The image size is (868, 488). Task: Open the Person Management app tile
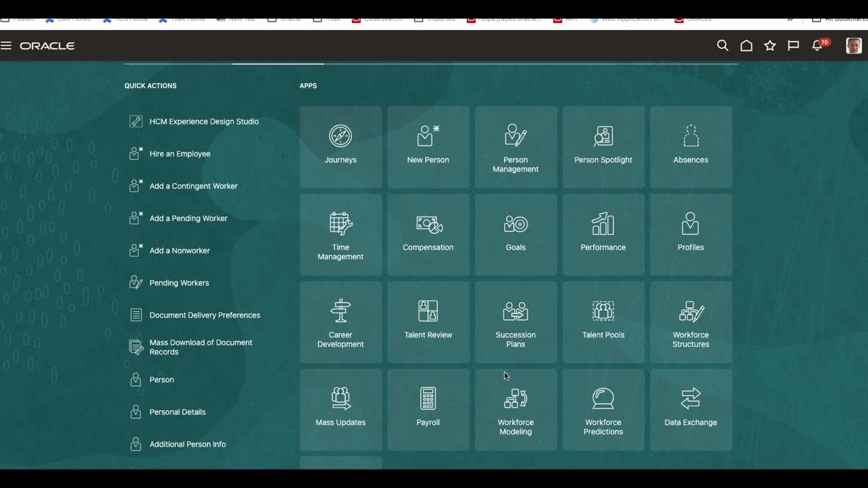(515, 147)
